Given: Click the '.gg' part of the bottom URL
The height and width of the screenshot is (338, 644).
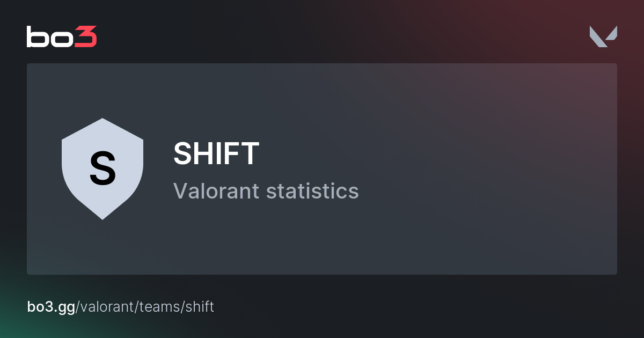Looking at the screenshot, I should pos(67,308).
